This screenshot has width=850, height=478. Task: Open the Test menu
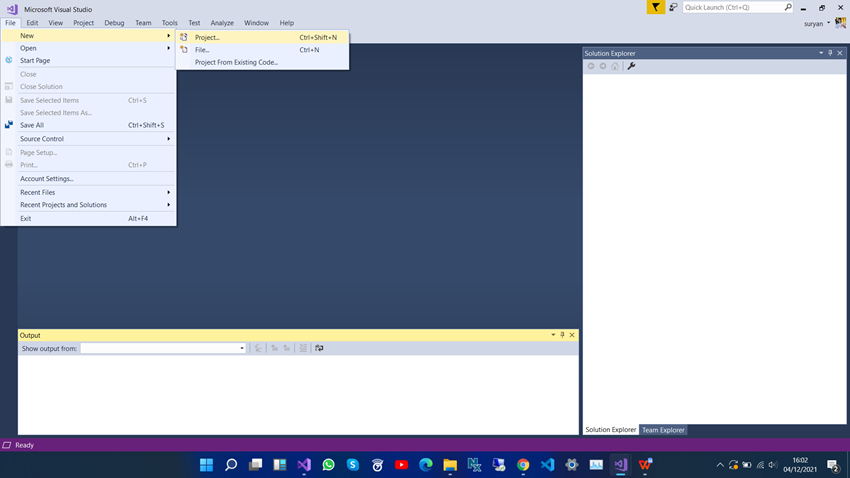click(x=194, y=23)
